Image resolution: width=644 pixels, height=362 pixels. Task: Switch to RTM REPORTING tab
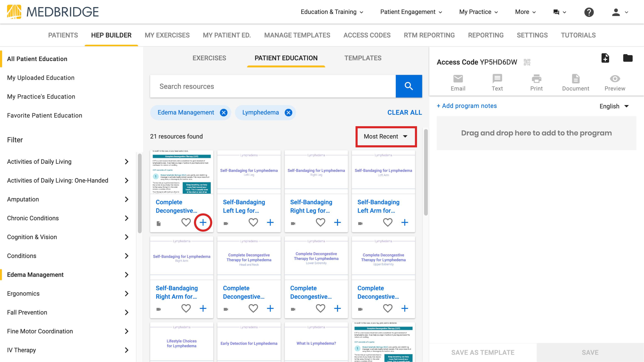[x=429, y=35]
